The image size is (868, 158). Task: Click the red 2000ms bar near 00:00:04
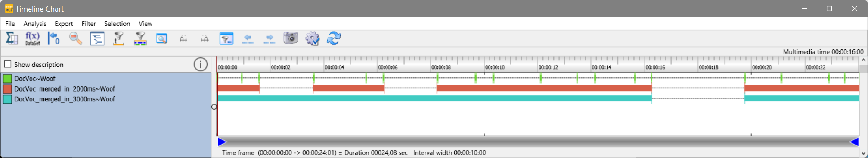point(349,88)
